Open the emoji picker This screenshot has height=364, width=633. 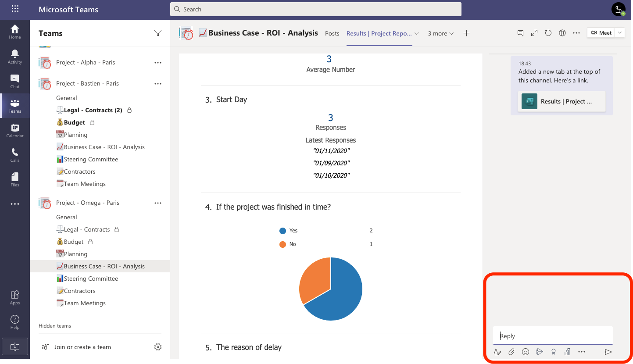coord(526,352)
